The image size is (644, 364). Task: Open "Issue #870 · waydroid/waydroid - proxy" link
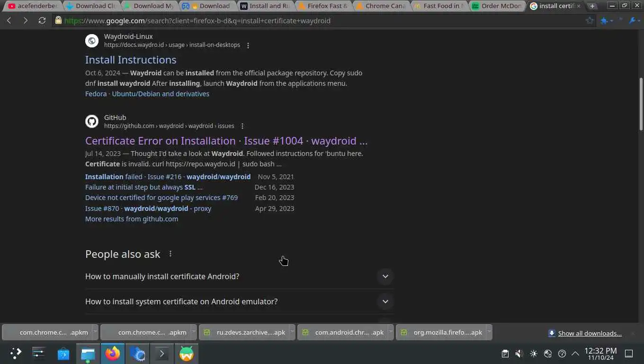(x=148, y=209)
